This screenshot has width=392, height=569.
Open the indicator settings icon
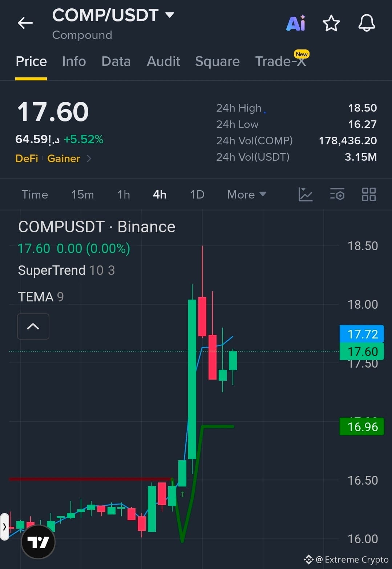338,194
